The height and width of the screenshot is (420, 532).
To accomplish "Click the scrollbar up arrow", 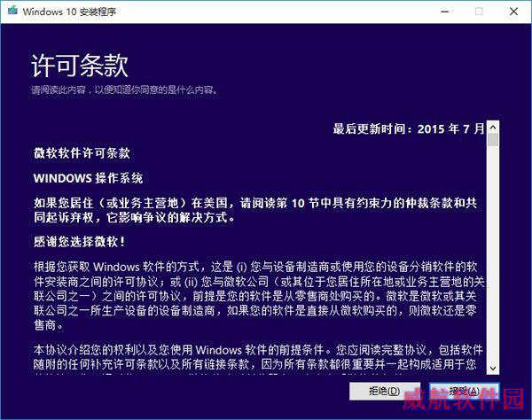I will [493, 128].
